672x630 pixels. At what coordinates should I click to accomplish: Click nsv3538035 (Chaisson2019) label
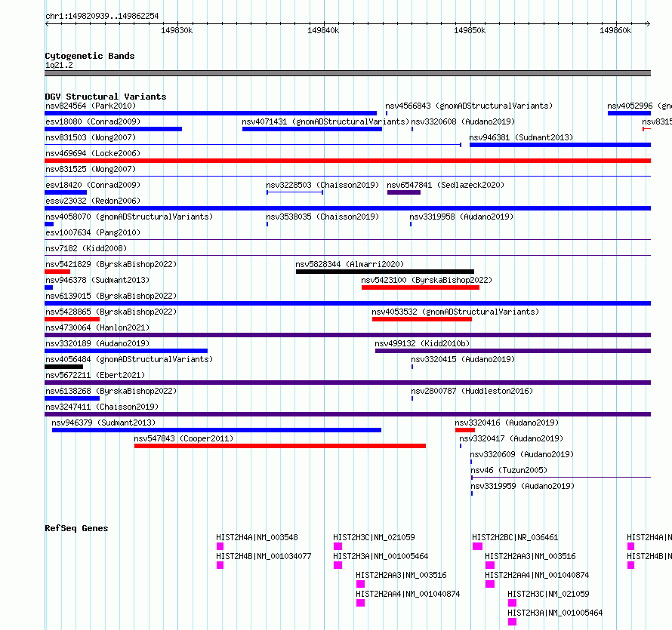tap(322, 217)
